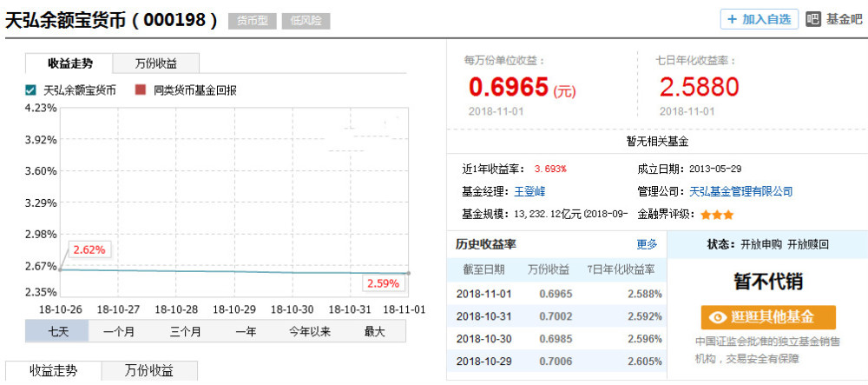Click the 金融界评级 three-star rating
The width and height of the screenshot is (868, 385).
[717, 215]
